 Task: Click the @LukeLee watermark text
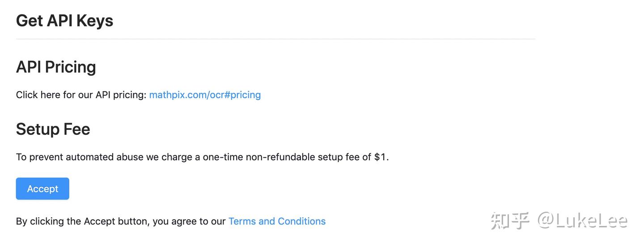coord(582,221)
